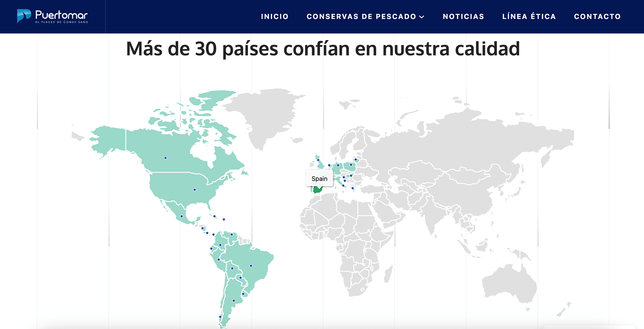Image resolution: width=644 pixels, height=329 pixels.
Task: Select the marker dot on Canada
Action: [165, 158]
